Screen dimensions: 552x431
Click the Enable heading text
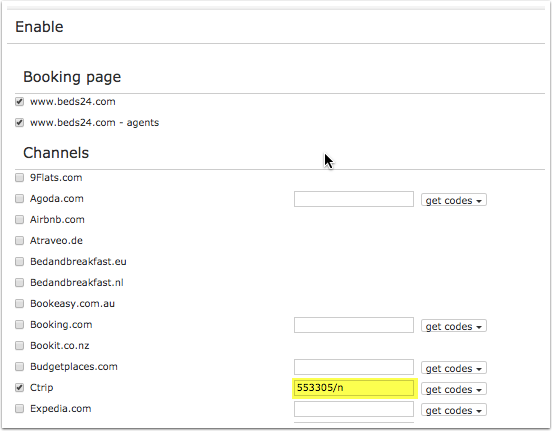(39, 27)
